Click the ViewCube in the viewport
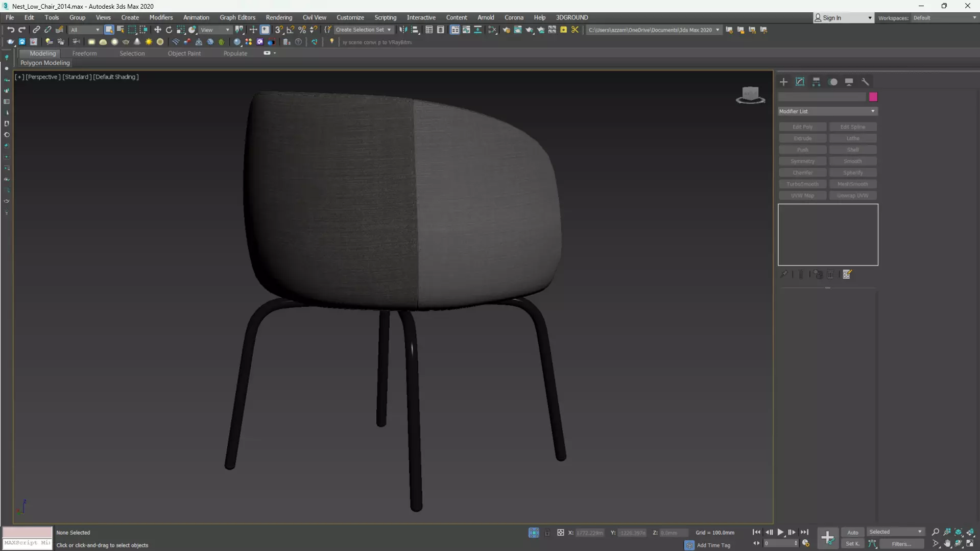This screenshot has width=980, height=551. point(750,95)
